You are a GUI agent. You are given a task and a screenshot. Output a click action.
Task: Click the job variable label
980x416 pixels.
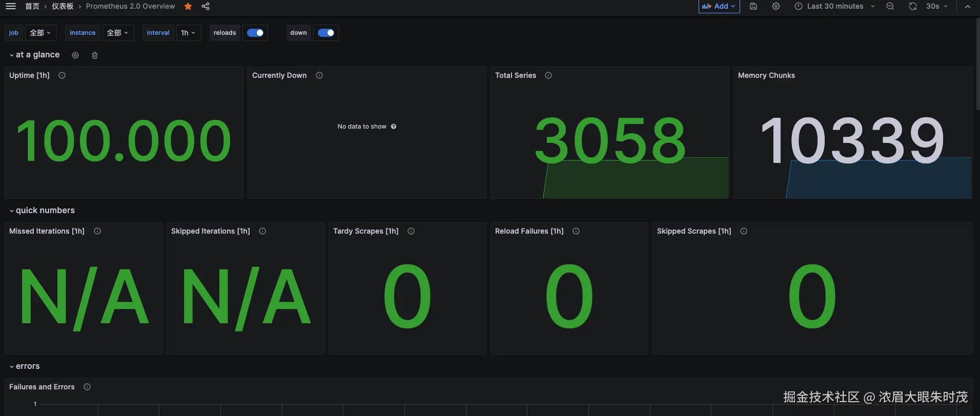point(14,33)
